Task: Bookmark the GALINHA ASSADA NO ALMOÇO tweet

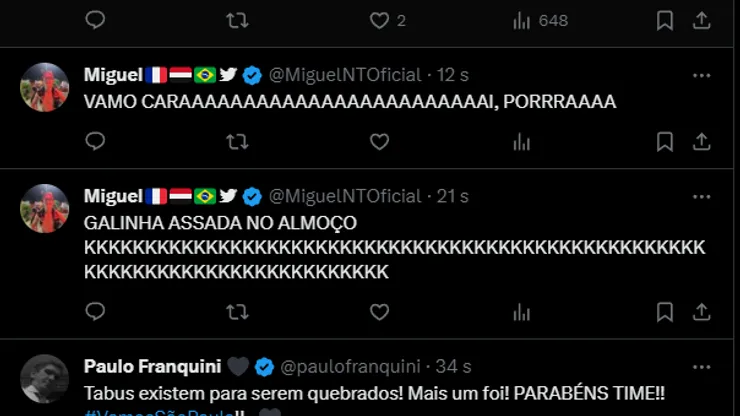Action: [x=664, y=312]
